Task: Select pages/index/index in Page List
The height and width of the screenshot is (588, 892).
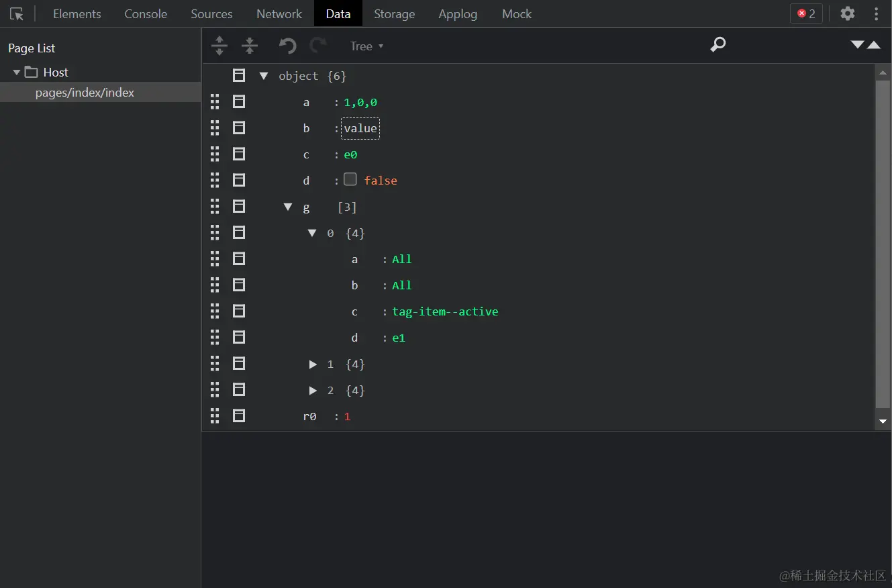Action: pos(101,93)
